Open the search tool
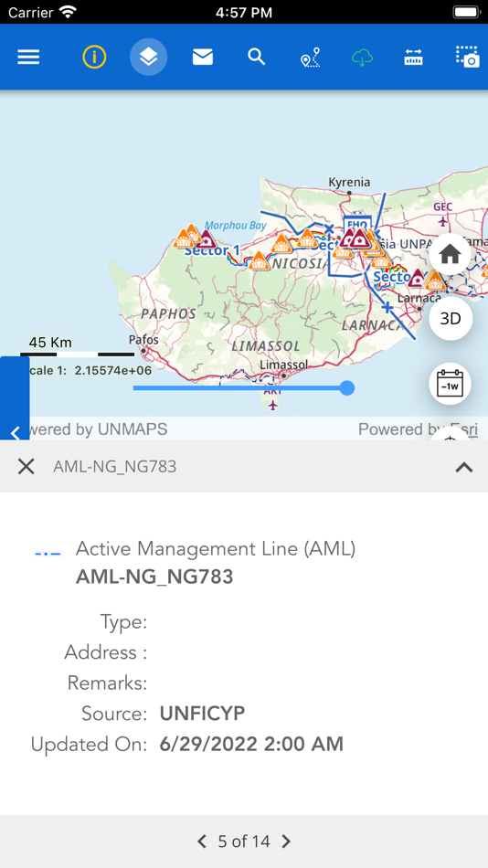This screenshot has width=488, height=868. [257, 57]
